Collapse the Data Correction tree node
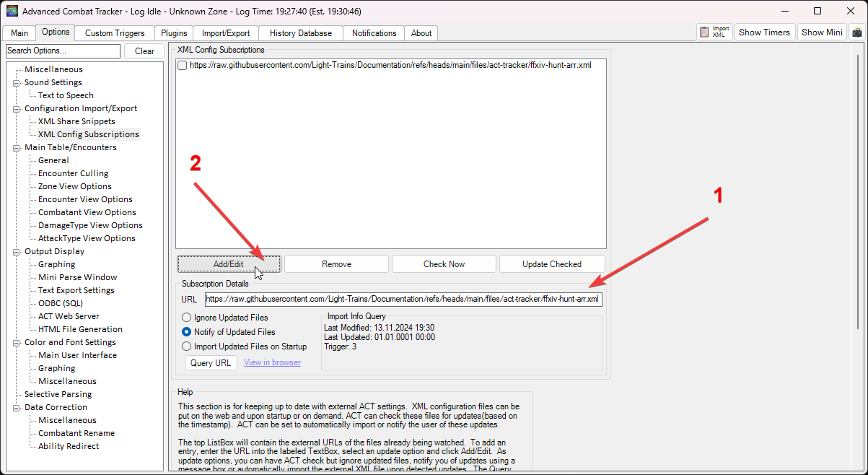The height and width of the screenshot is (475, 868). tap(17, 407)
